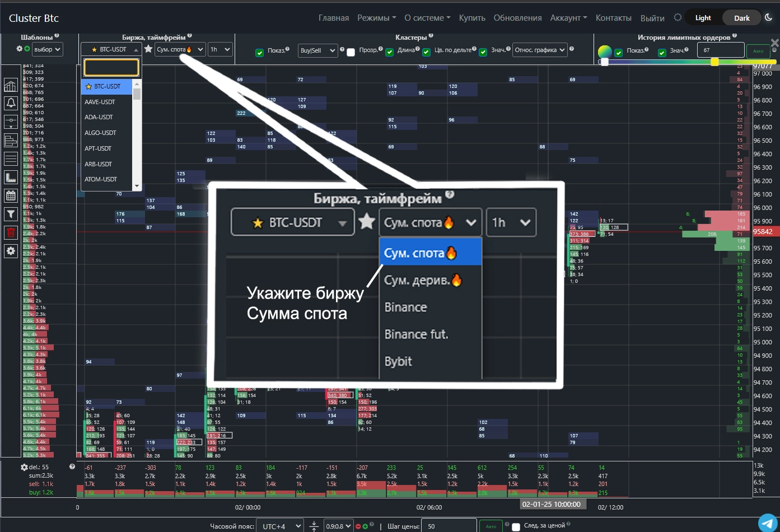Open the Режимы menu
The image size is (780, 532).
point(376,18)
